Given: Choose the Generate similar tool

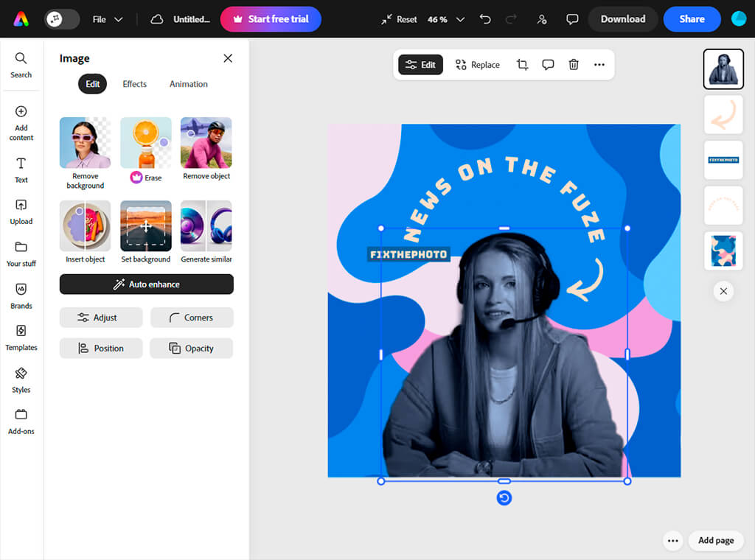Looking at the screenshot, I should click(x=206, y=232).
